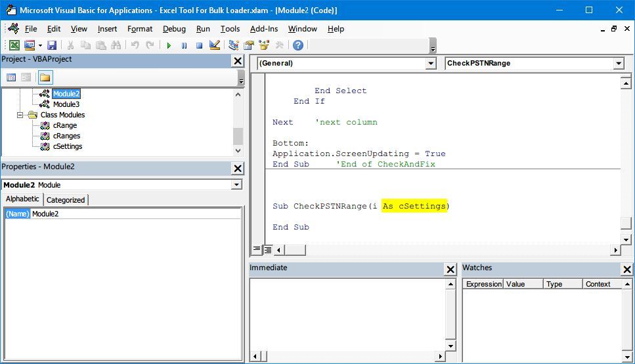
Task: Open Project Explorer toolbar icon
Action: tap(233, 45)
